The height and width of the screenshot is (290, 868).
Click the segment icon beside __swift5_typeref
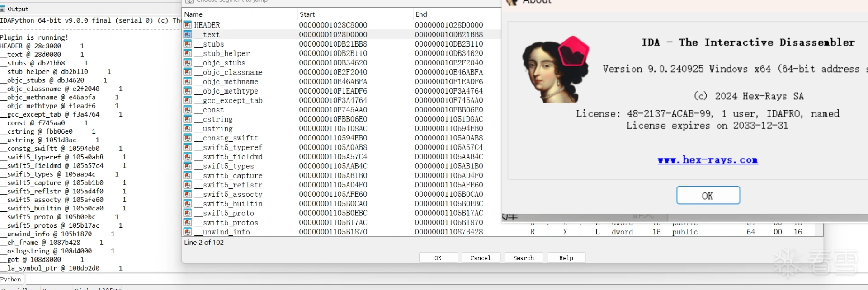187,147
